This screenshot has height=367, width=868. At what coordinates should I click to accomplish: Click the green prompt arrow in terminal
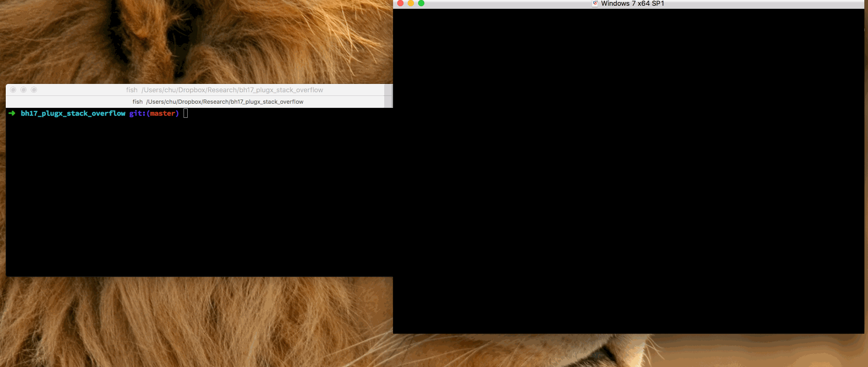12,113
